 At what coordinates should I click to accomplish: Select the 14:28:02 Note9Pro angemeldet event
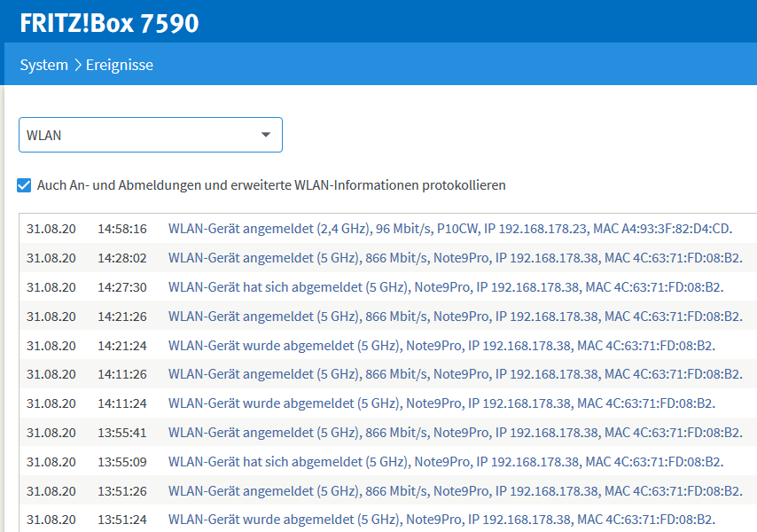coord(456,258)
